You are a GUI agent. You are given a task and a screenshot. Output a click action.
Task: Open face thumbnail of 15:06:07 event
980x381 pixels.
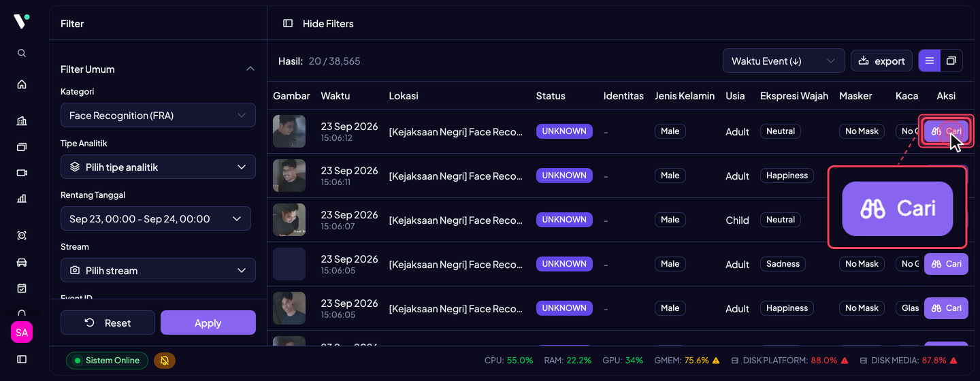[x=289, y=220]
